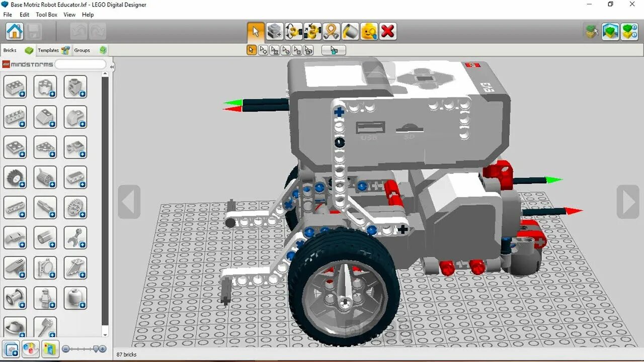Select the Hinge Align tool

pyautogui.click(x=312, y=31)
